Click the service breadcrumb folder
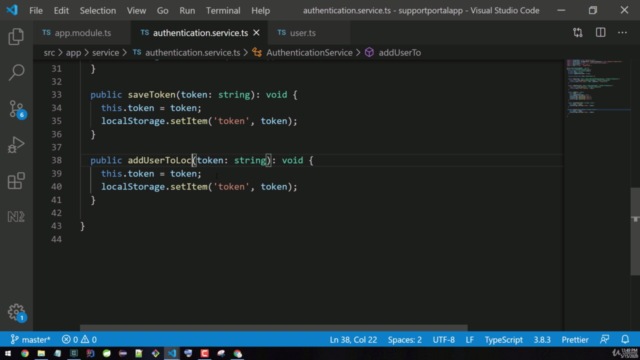 [105, 53]
